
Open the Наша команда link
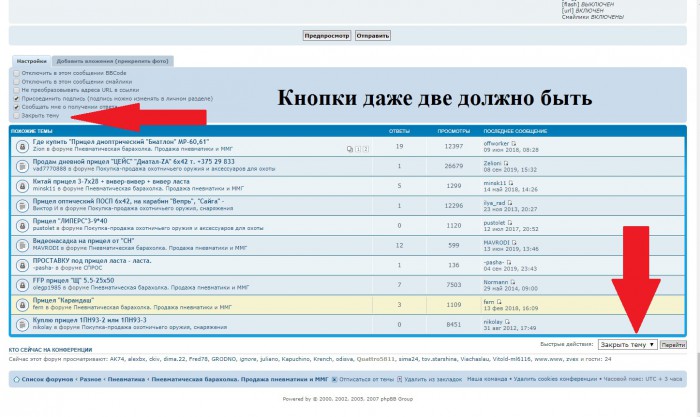click(487, 379)
